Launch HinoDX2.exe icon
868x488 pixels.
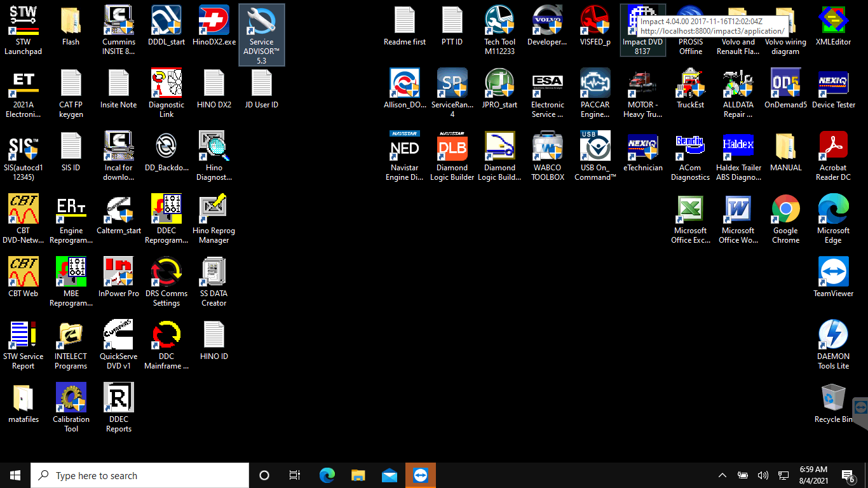214,25
